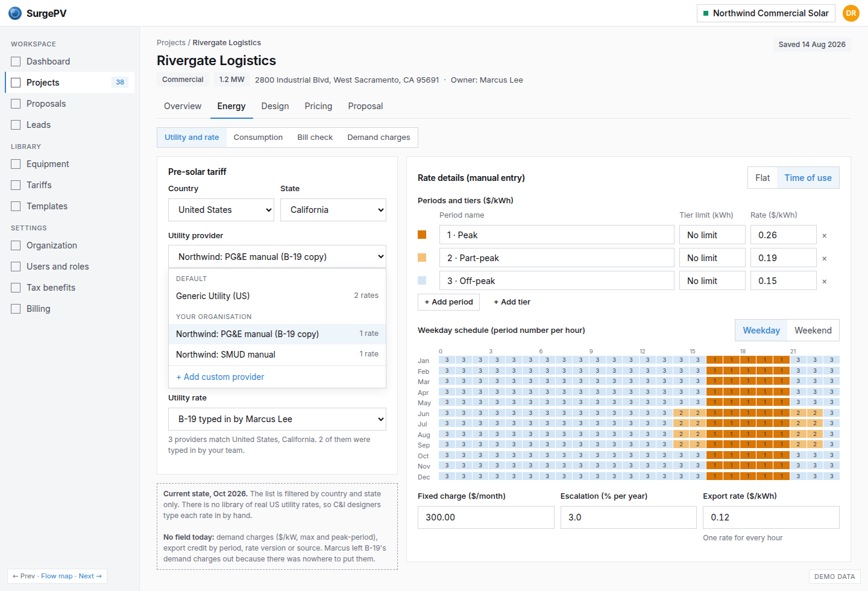Open the State dropdown
Viewport: 868px width, 591px height.
(333, 210)
